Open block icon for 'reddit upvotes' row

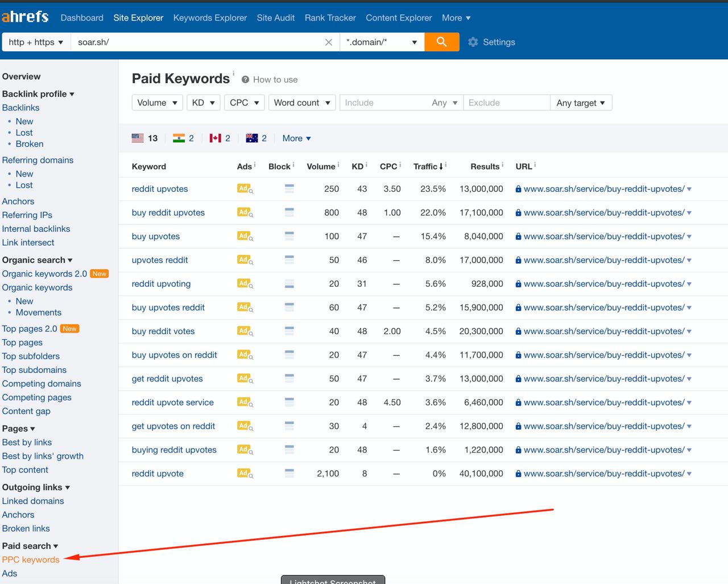click(x=289, y=188)
